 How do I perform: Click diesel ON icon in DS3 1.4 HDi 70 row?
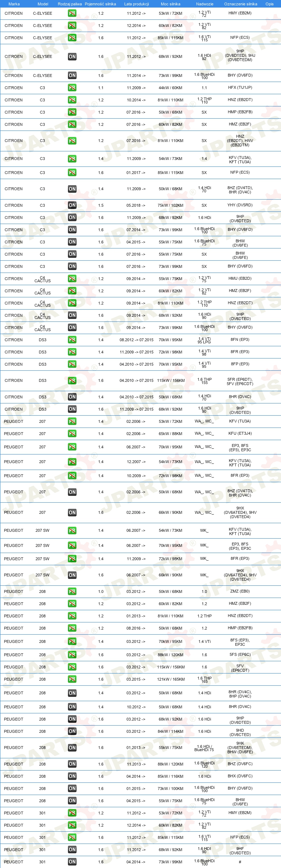tap(72, 397)
